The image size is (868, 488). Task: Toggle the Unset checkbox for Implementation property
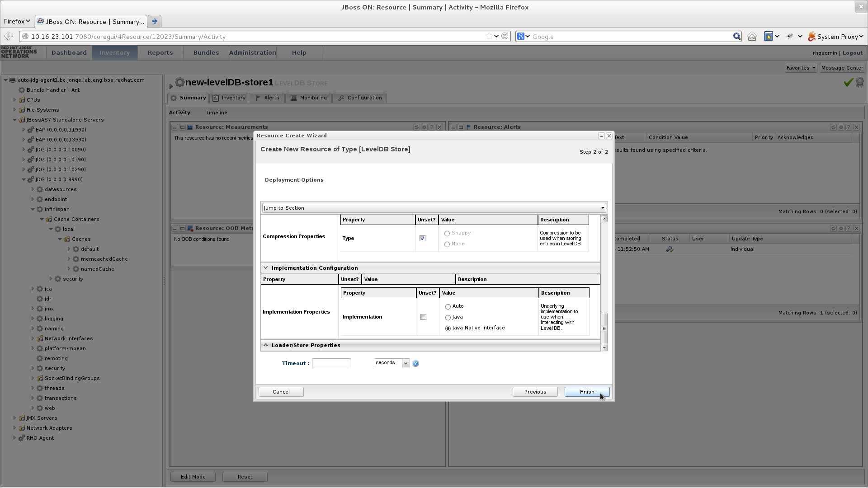tap(424, 317)
